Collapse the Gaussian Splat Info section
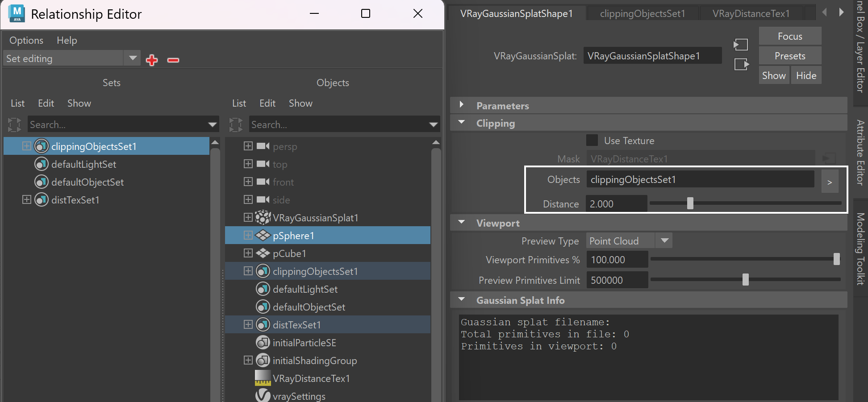Screen dimensions: 868x402 (x=462, y=299)
